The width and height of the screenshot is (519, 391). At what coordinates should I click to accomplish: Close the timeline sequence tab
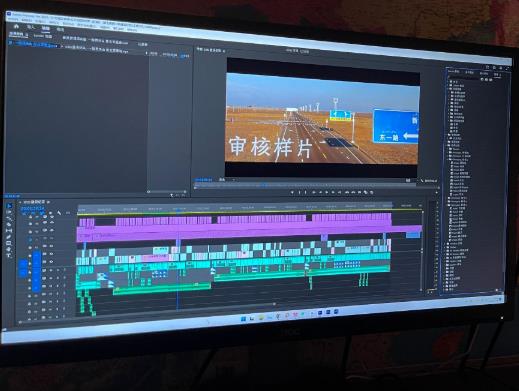pyautogui.click(x=20, y=202)
